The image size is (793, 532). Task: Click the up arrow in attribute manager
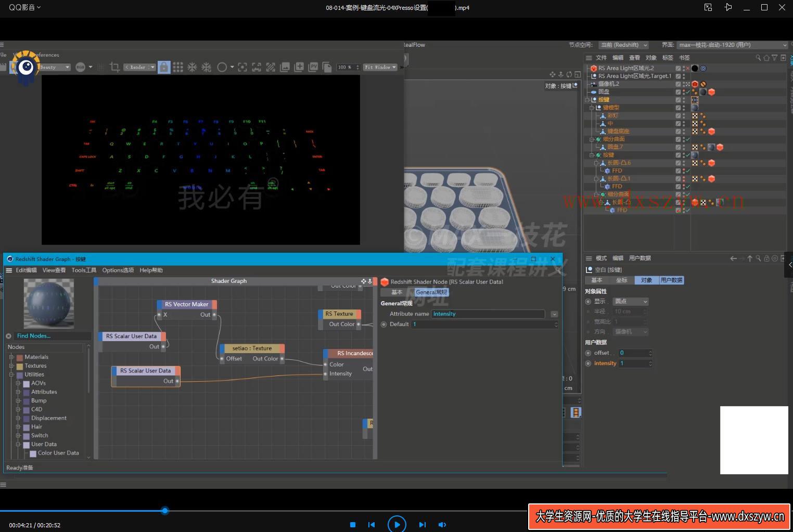tap(750, 258)
